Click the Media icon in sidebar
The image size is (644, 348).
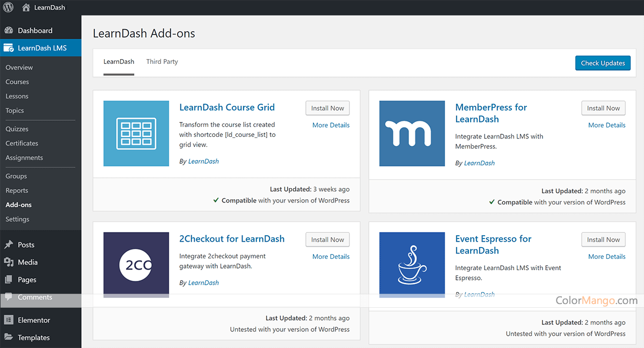(x=9, y=262)
